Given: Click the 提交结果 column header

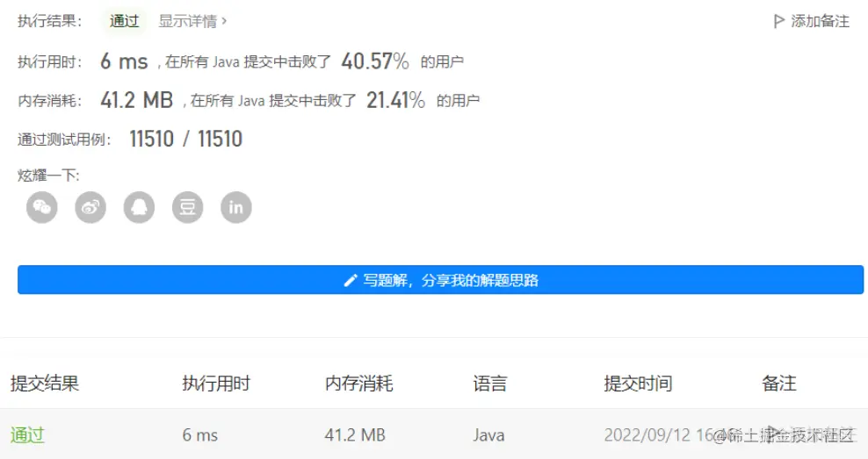Looking at the screenshot, I should coord(45,384).
